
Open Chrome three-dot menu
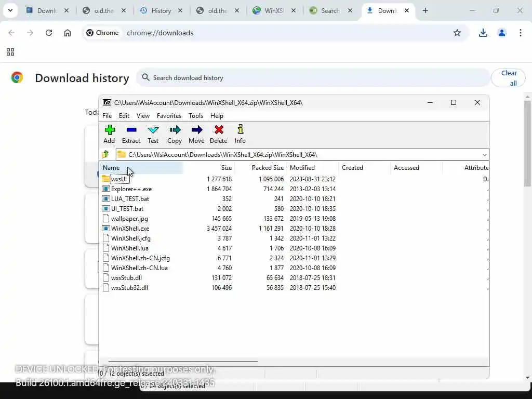click(520, 33)
